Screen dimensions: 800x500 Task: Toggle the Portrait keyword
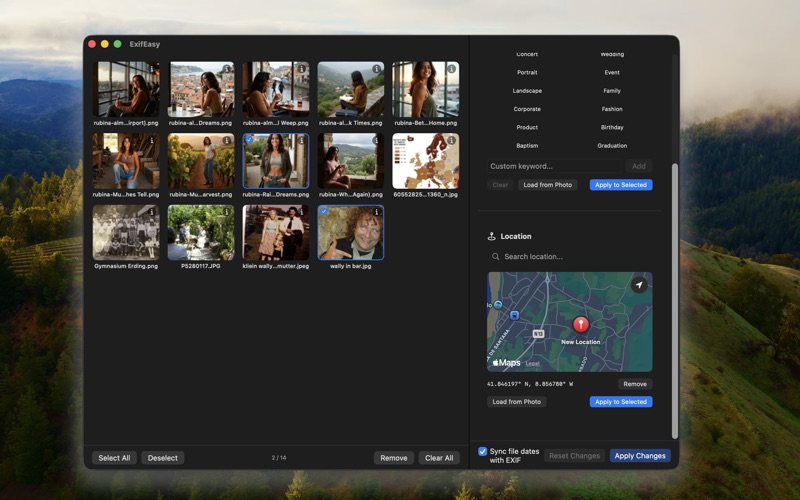click(x=527, y=72)
